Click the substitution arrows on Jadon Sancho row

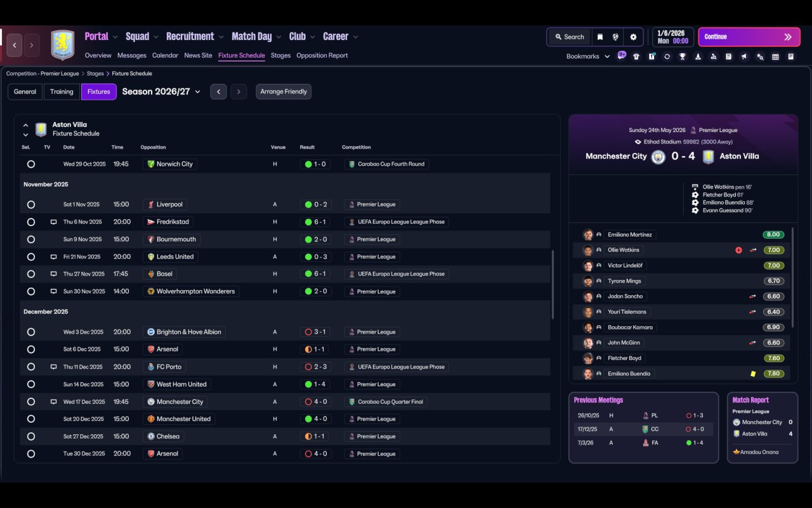(x=752, y=297)
